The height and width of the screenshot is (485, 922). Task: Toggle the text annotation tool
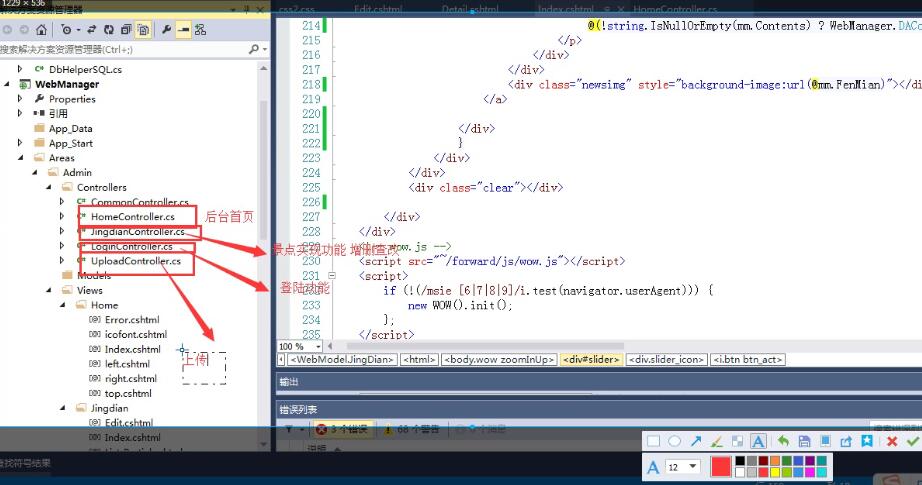click(759, 441)
